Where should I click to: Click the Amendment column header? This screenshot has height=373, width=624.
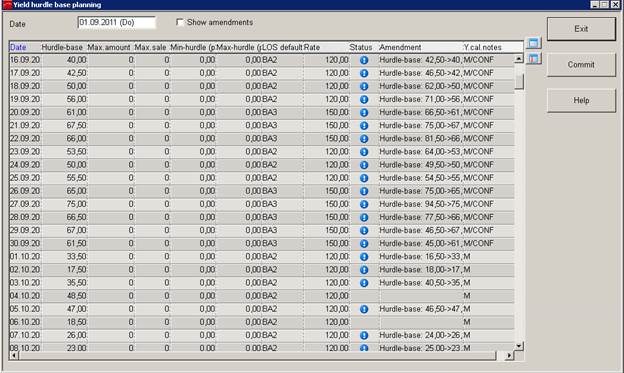click(x=420, y=47)
